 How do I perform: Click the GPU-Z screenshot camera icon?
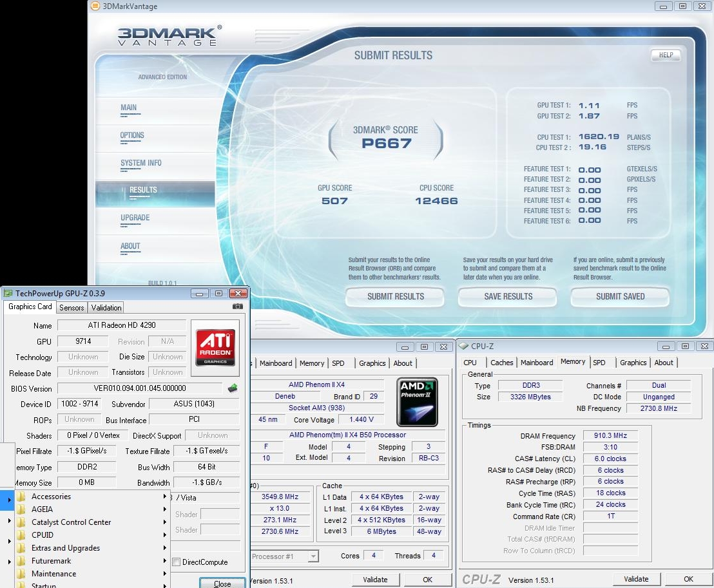point(238,307)
